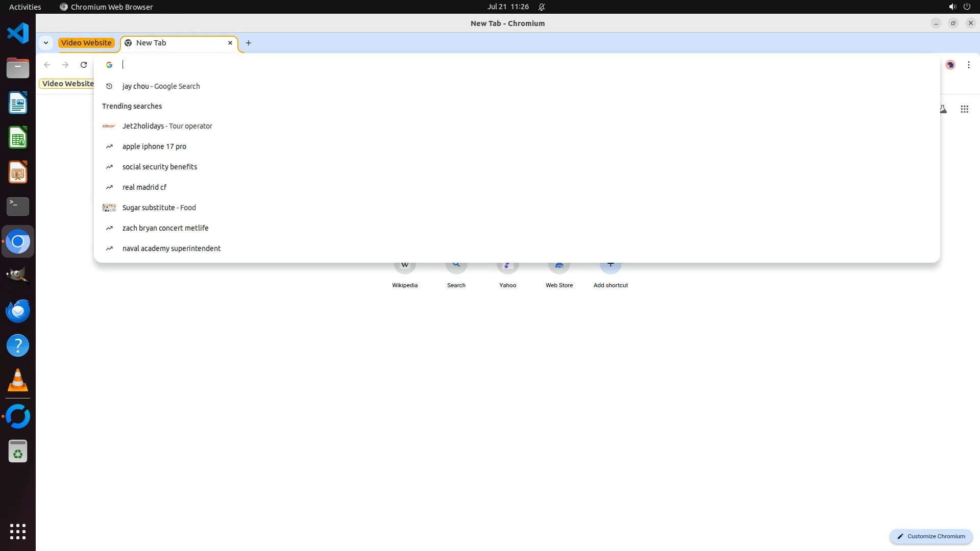
Task: Open the volume and power system menu
Action: [959, 7]
